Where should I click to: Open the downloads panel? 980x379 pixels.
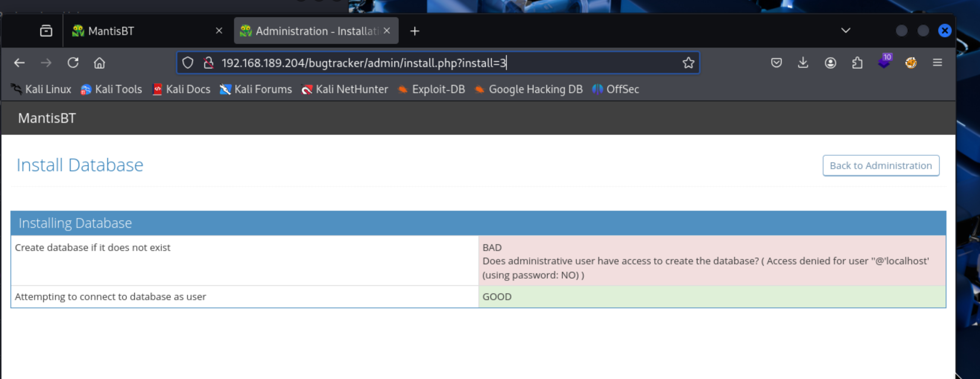[803, 62]
